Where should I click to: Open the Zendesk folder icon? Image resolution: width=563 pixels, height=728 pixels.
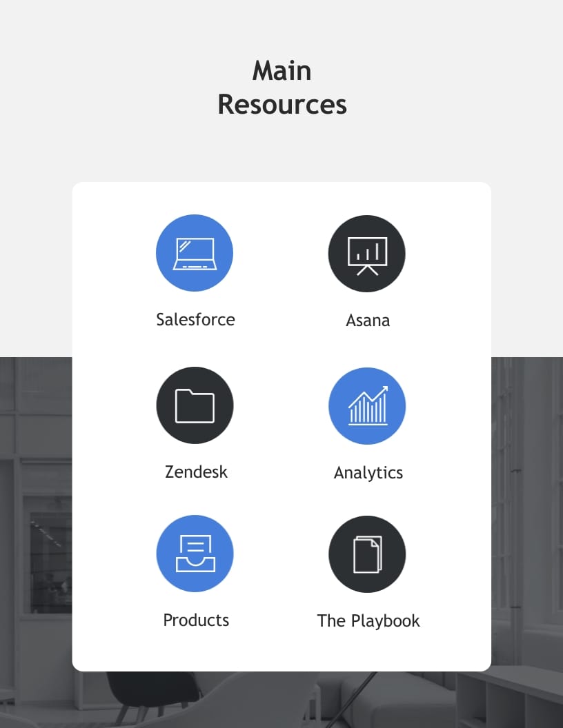[x=195, y=405]
